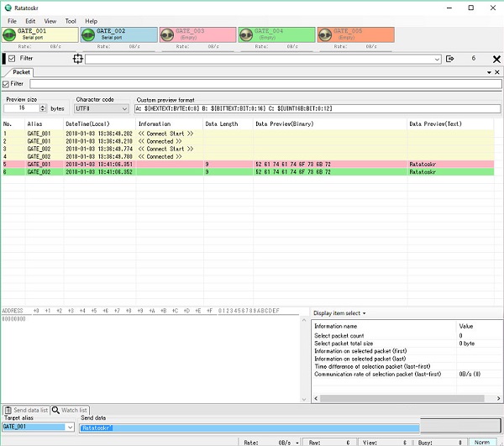
Task: Toggle the top toolbar Filter checkbox
Action: click(12, 59)
